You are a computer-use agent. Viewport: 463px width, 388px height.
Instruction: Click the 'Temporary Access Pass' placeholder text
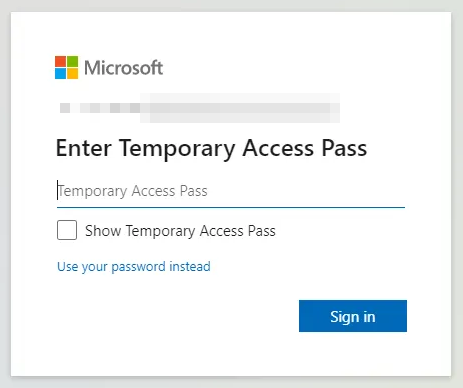coord(133,191)
